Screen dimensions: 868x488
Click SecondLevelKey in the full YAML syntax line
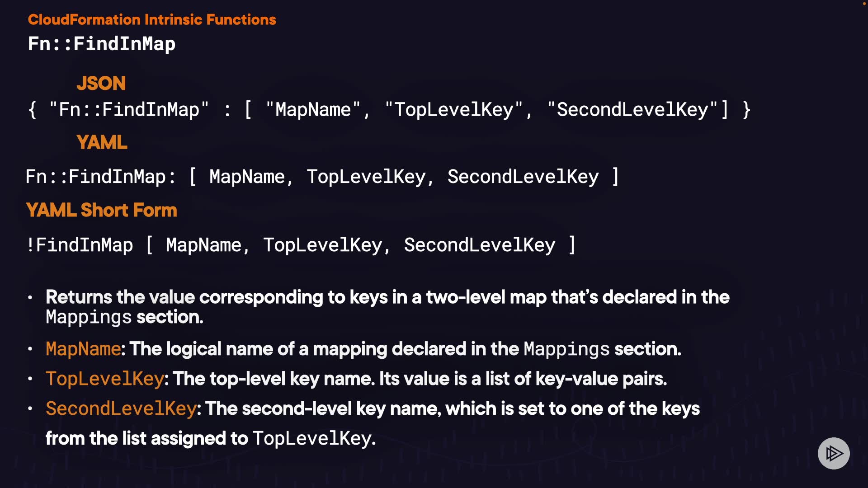[523, 177]
